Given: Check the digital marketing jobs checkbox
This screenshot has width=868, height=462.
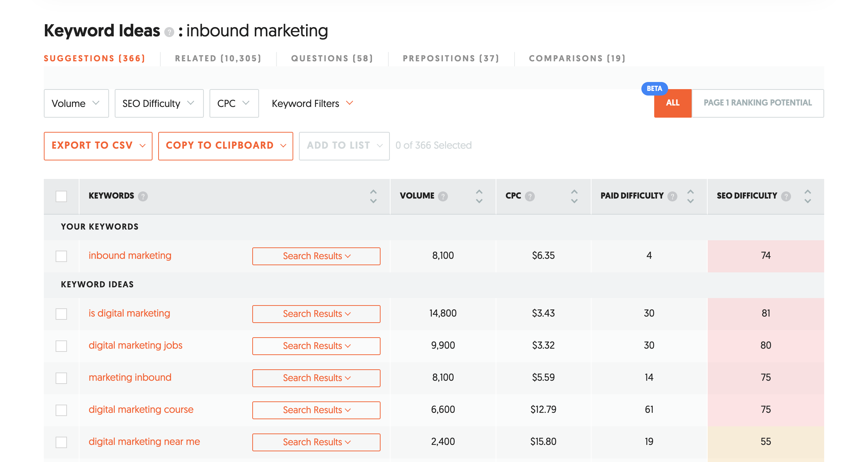Looking at the screenshot, I should (x=62, y=345).
